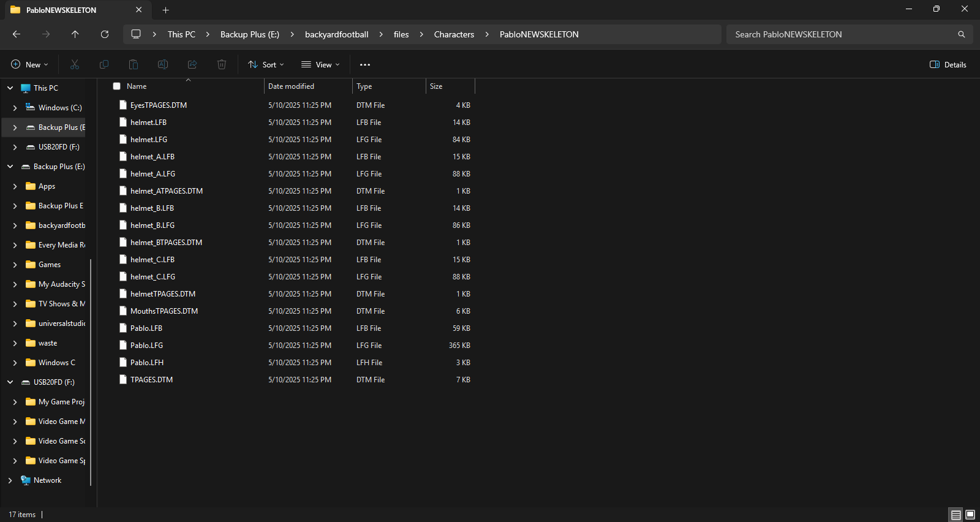Open the New dropdown

pyautogui.click(x=29, y=64)
